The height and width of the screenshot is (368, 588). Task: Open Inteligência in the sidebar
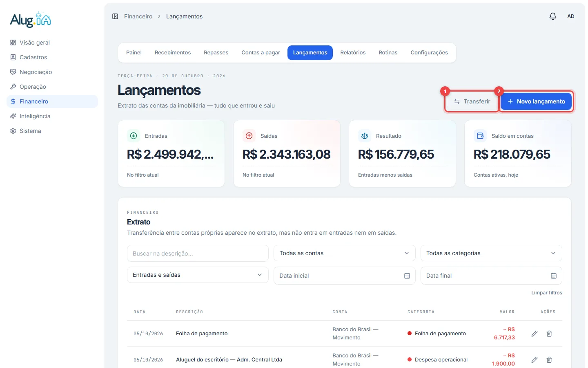(x=52, y=116)
